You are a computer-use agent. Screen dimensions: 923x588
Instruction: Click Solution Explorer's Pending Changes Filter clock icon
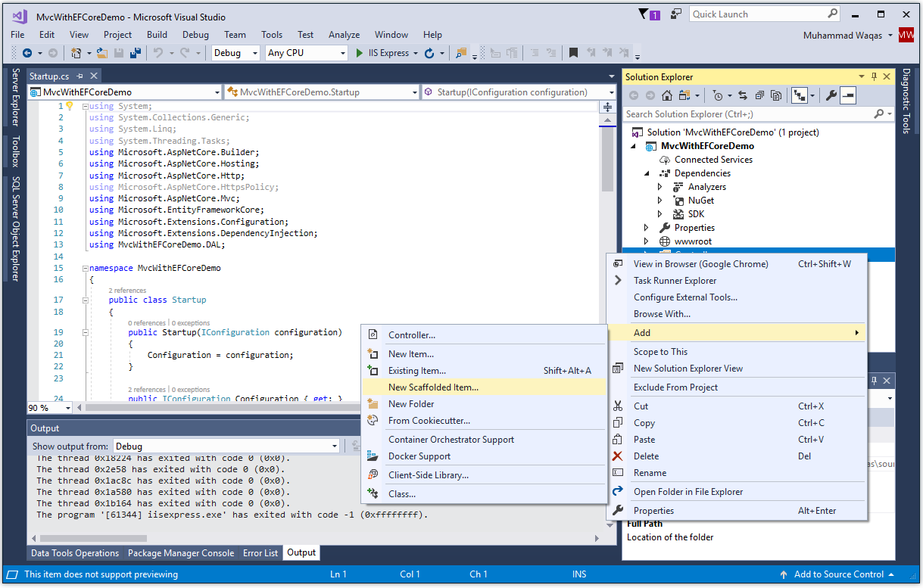click(x=718, y=95)
